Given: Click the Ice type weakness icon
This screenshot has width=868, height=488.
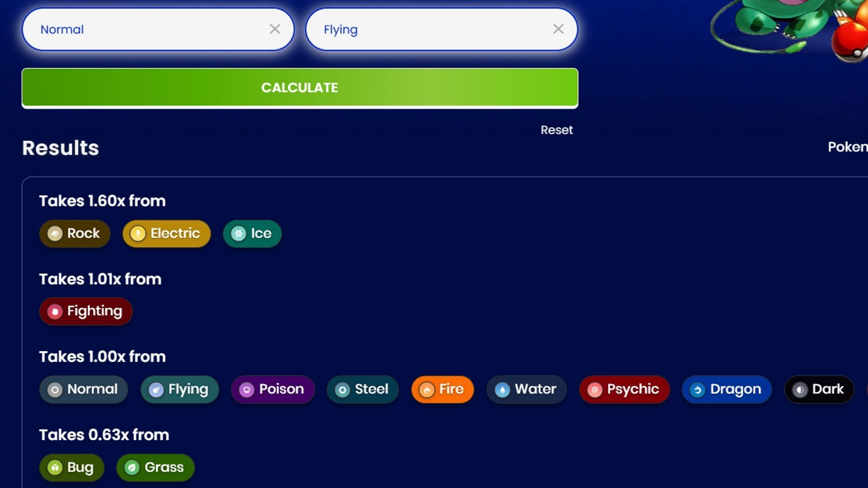Looking at the screenshot, I should pyautogui.click(x=238, y=233).
